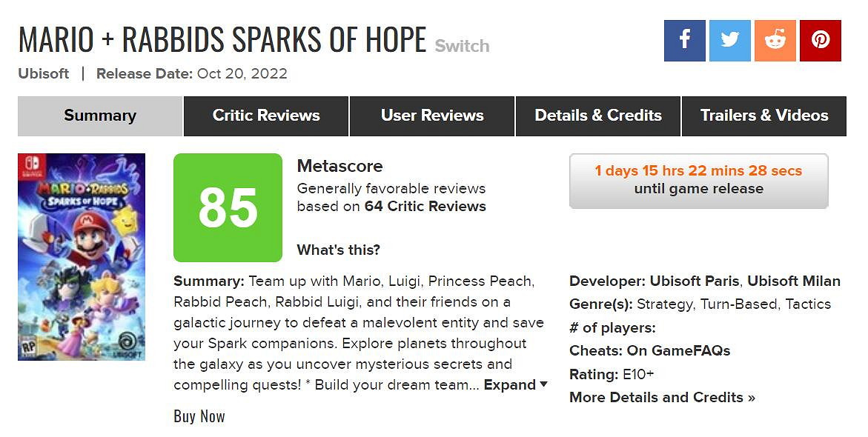Expand the full game summary

coord(515,385)
